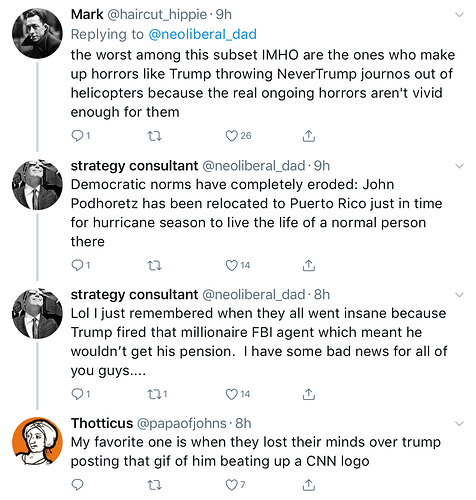Open chevron menu on Thotticus's tweet
This screenshot has width=476, height=500.
pyautogui.click(x=460, y=424)
